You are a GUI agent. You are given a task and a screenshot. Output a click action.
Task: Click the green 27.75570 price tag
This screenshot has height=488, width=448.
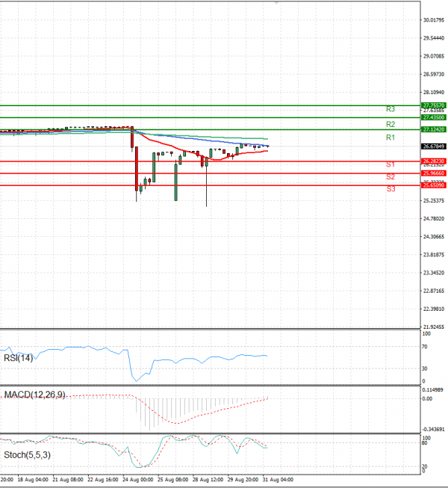pos(434,105)
